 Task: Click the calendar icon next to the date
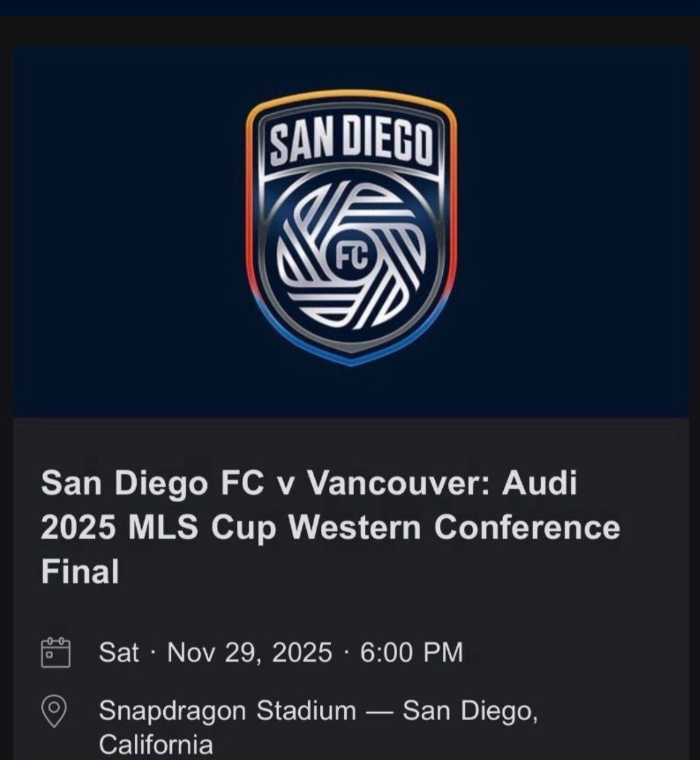(55, 653)
